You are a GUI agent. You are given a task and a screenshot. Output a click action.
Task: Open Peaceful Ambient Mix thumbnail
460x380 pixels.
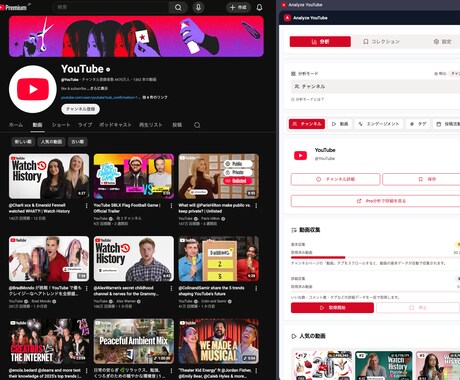134,341
